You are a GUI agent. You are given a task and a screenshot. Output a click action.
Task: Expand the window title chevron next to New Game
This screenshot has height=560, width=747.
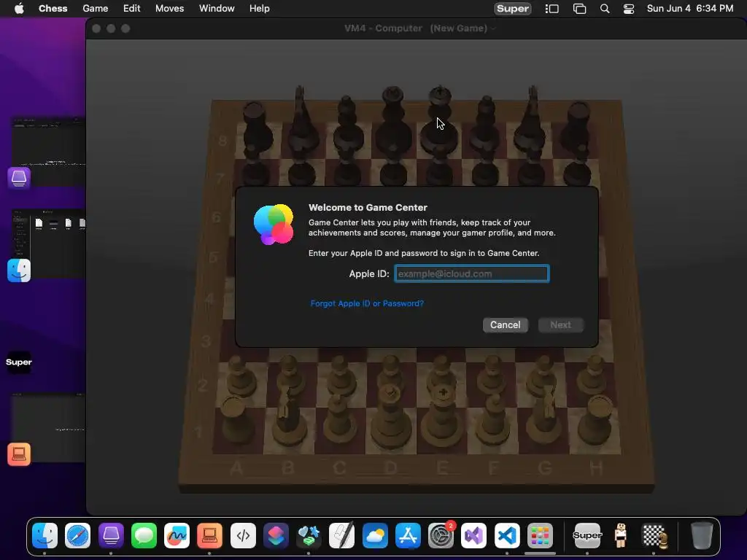494,28
